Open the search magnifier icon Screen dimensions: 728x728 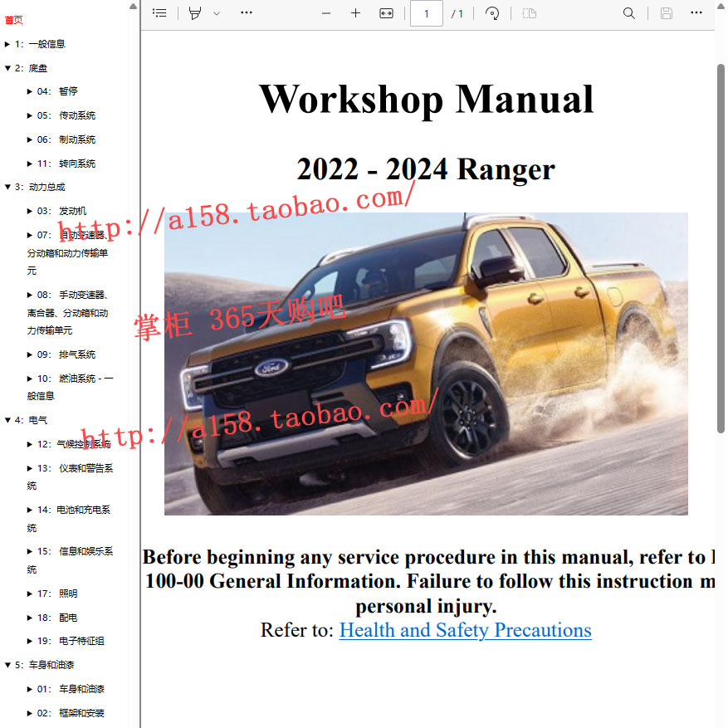[x=629, y=13]
